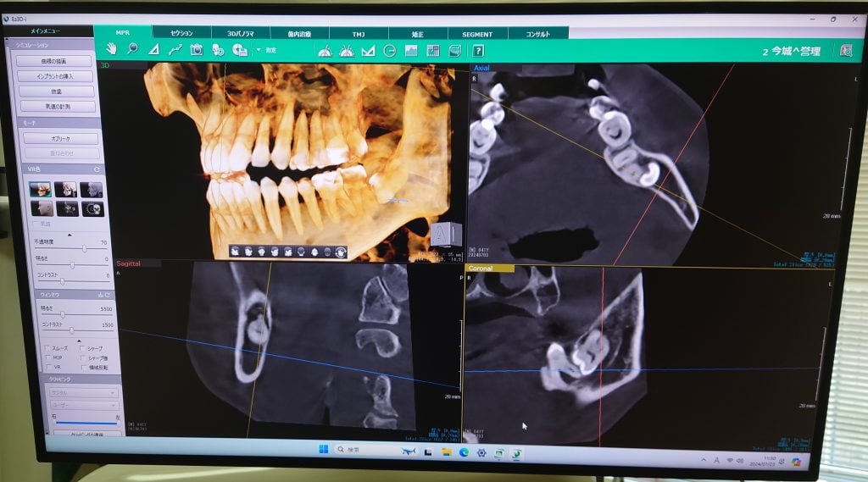Image resolution: width=868 pixels, height=482 pixels.
Task: Select the hand pan tool
Action: click(111, 49)
